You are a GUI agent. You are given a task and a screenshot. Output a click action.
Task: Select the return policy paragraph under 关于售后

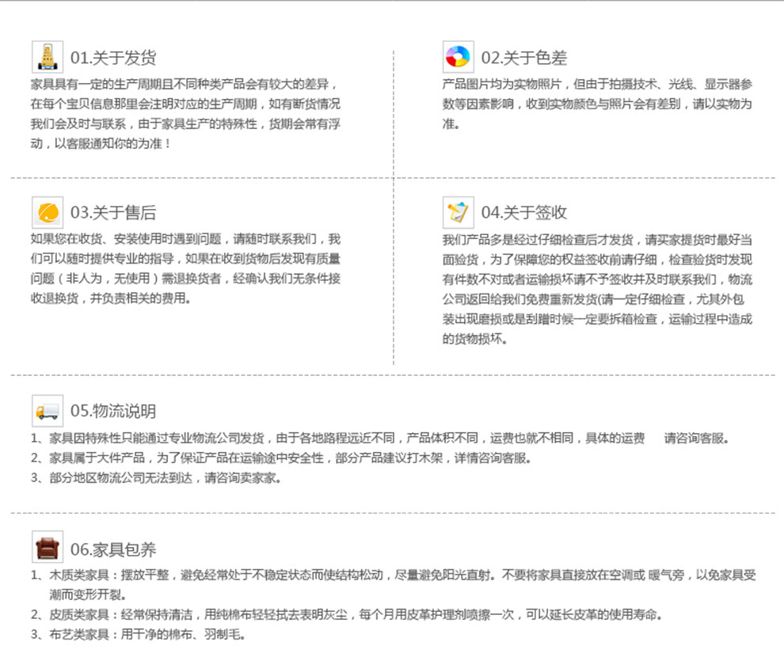pos(186,268)
